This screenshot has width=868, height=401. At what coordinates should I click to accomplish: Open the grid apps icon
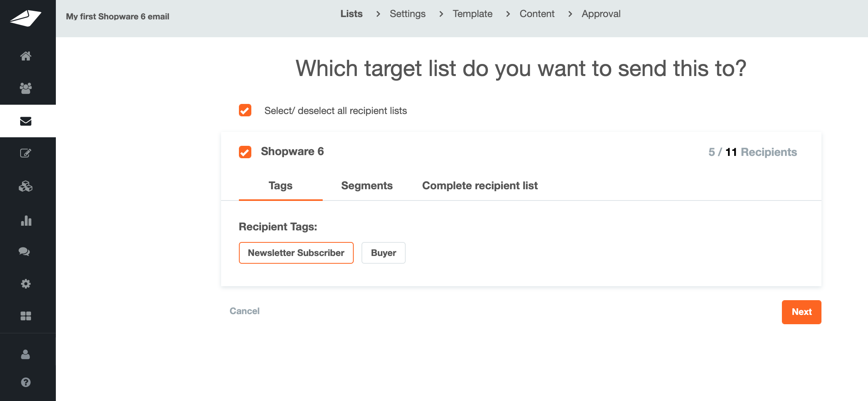26,316
